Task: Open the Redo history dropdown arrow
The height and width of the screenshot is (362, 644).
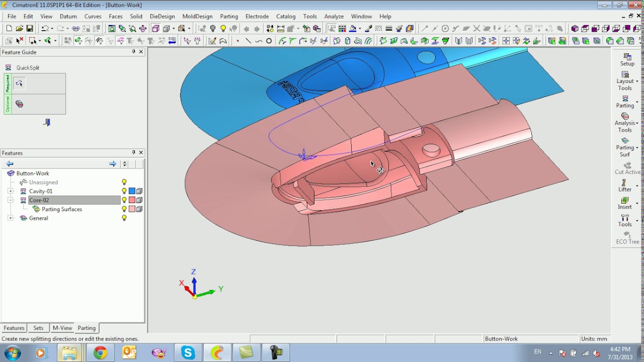Action: pyautogui.click(x=67, y=29)
